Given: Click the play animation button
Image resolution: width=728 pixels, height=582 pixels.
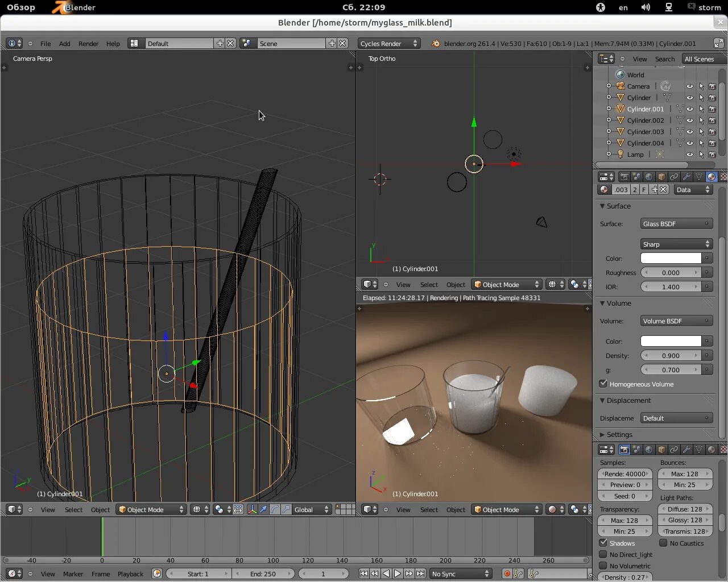Looking at the screenshot, I should tap(398, 574).
